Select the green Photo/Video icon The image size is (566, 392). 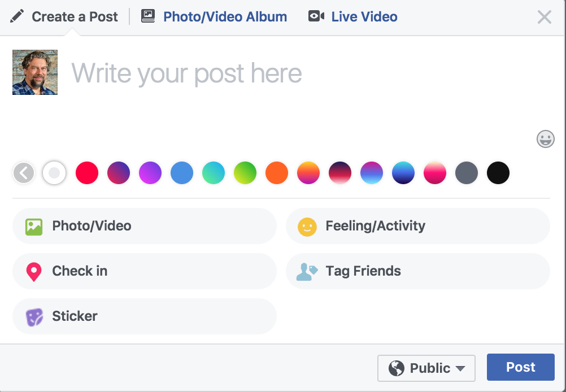click(x=34, y=226)
